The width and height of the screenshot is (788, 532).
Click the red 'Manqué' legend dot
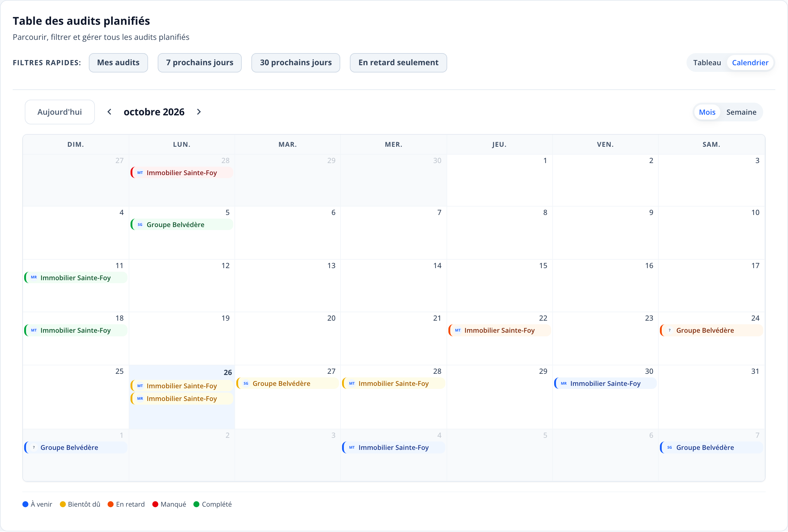pos(155,505)
